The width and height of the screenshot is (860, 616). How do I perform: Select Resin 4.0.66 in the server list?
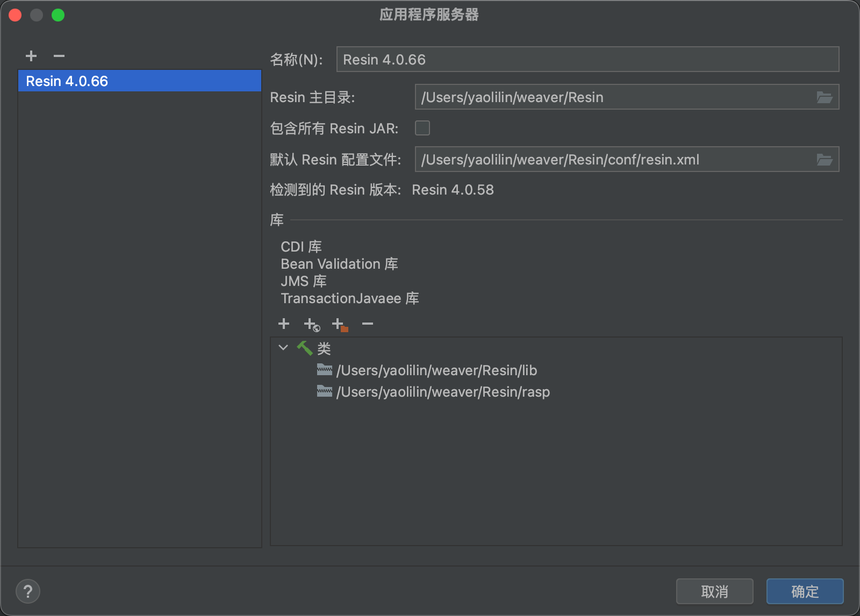[x=140, y=81]
